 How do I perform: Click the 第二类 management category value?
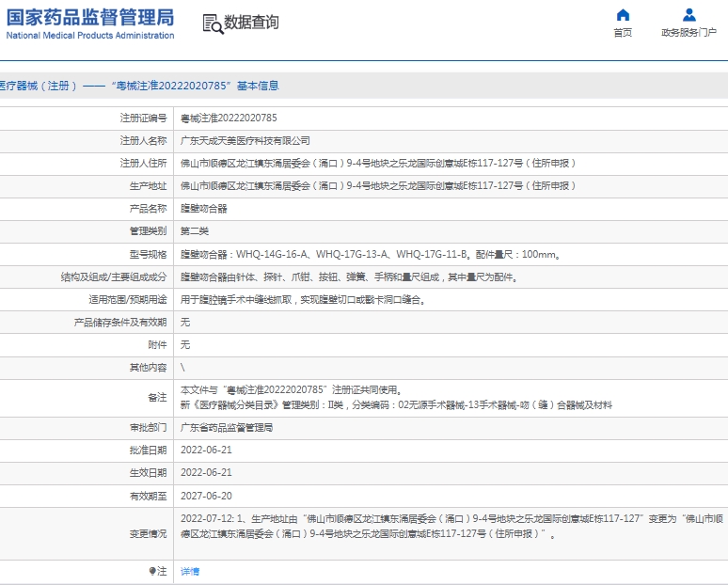tap(195, 230)
